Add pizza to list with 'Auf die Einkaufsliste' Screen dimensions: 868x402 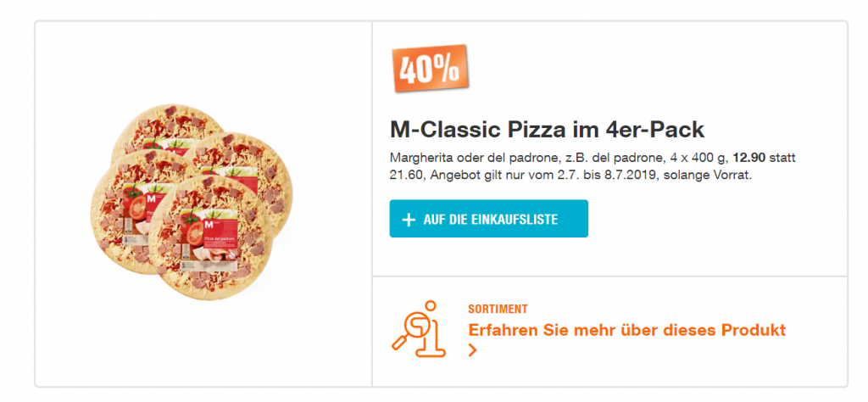[488, 219]
